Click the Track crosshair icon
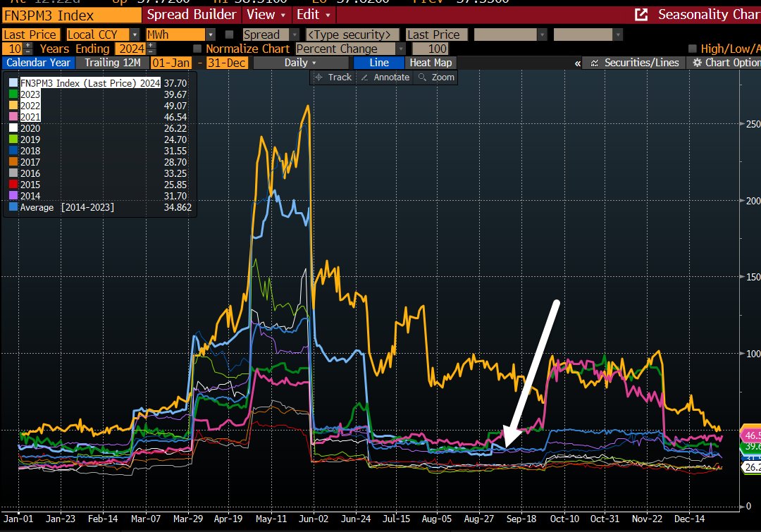 point(318,78)
